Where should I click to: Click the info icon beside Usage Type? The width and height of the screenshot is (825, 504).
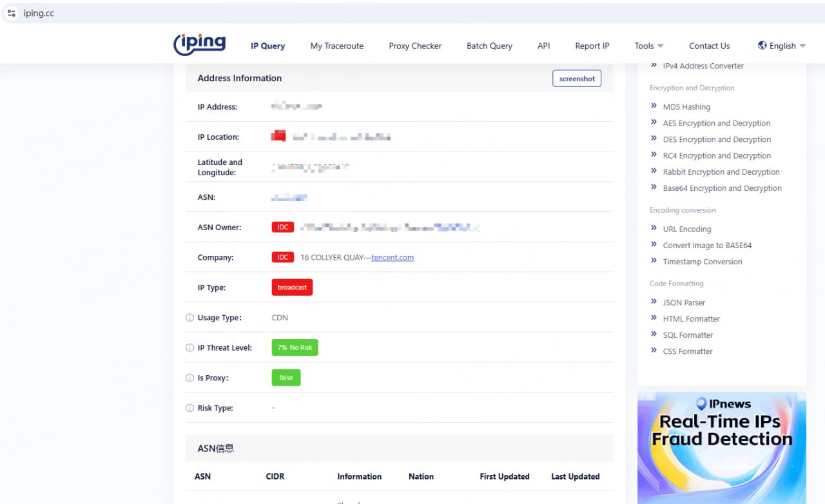click(189, 318)
